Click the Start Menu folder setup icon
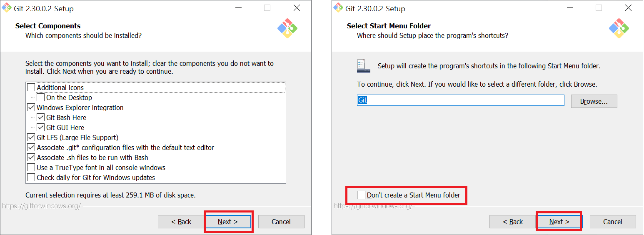 point(361,65)
